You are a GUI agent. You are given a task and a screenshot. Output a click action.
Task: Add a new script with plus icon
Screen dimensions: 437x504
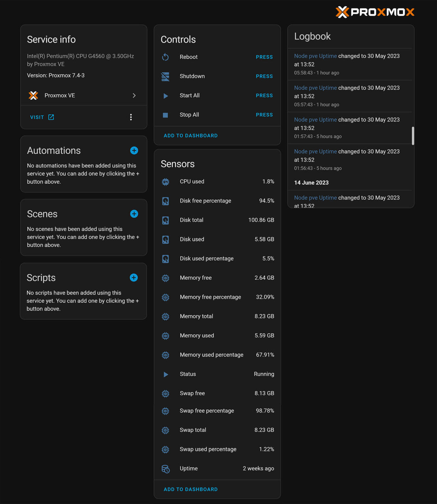point(134,278)
